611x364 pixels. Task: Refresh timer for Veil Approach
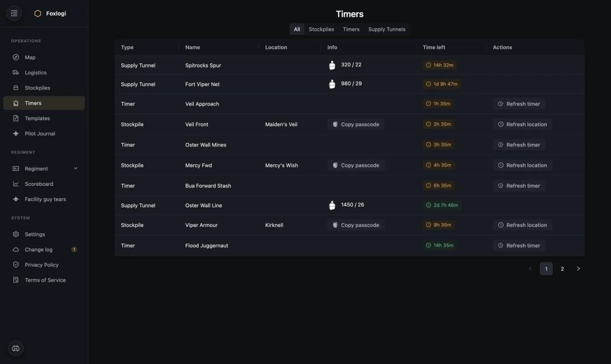[519, 104]
